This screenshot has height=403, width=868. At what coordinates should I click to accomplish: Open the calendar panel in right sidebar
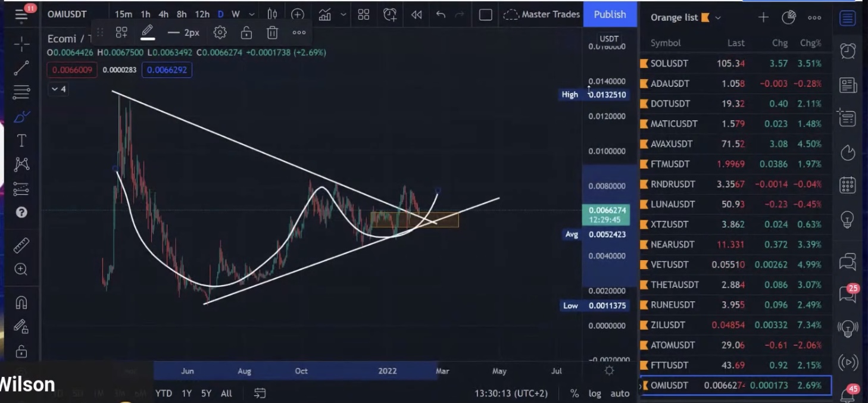(848, 185)
